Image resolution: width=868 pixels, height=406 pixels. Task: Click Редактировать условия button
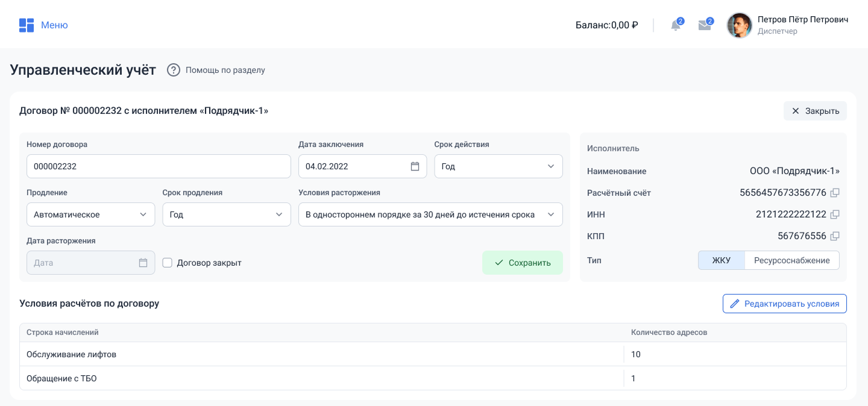tap(784, 304)
